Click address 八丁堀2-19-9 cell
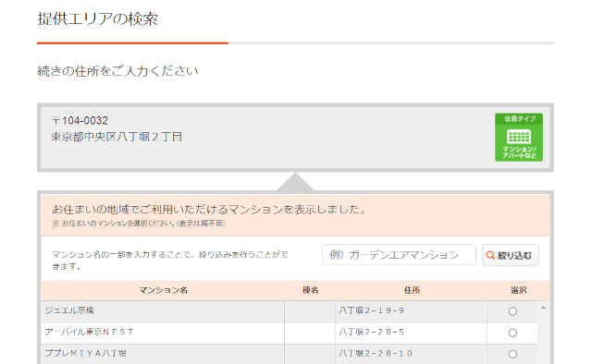The image size is (592, 364). point(372,310)
